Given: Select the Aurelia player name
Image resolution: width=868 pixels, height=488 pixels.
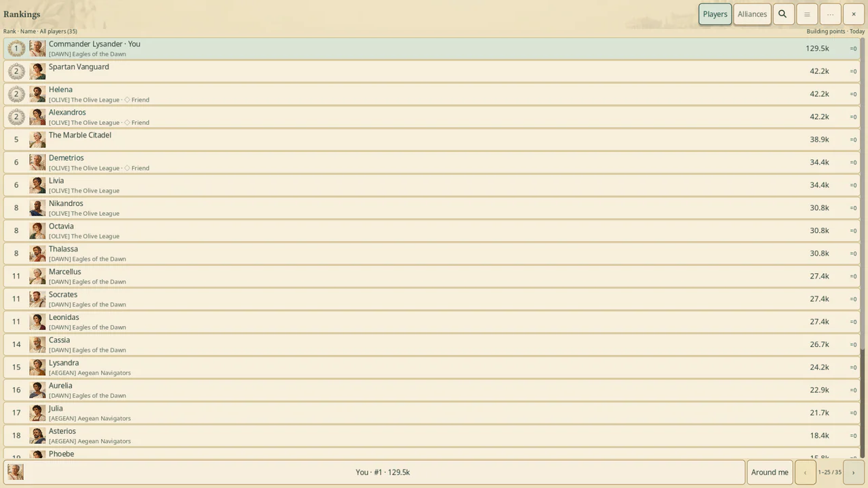Looking at the screenshot, I should click(x=60, y=386).
